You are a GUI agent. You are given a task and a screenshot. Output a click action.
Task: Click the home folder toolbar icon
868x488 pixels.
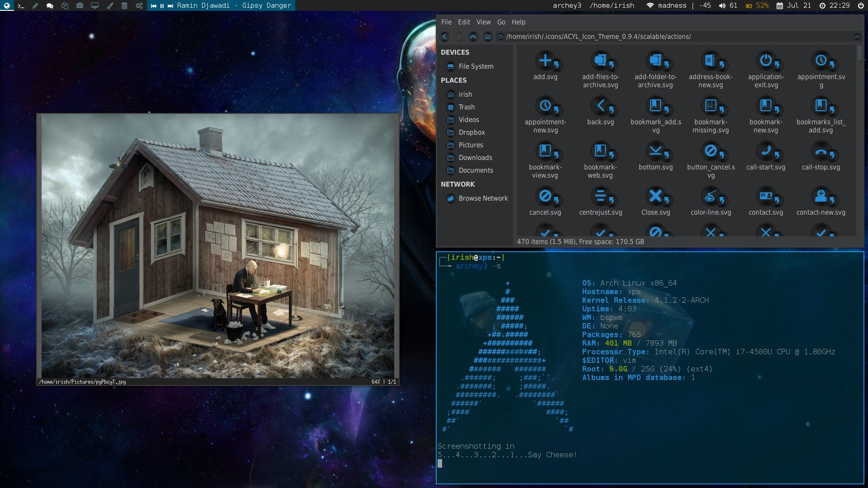[x=487, y=37]
